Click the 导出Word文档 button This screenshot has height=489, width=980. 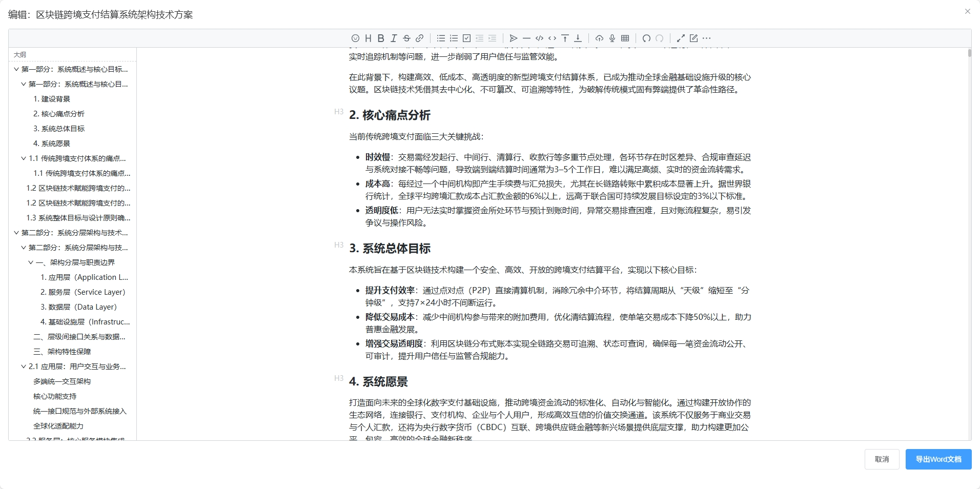pos(938,459)
